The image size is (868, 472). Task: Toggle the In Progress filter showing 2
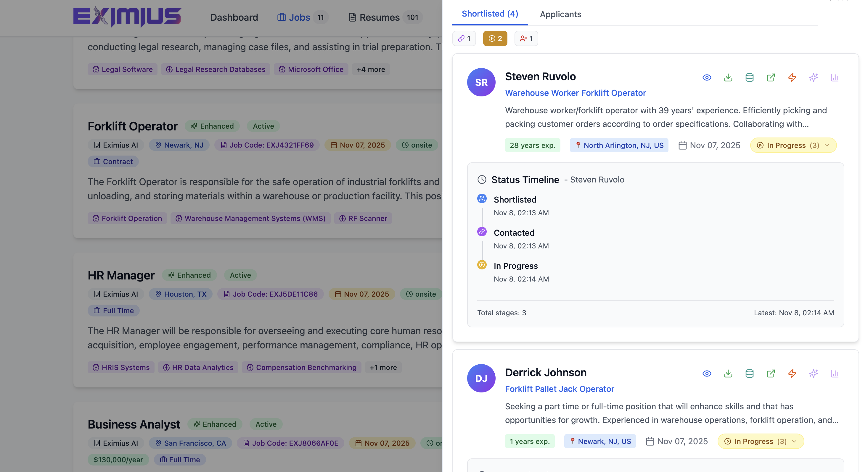coord(495,39)
